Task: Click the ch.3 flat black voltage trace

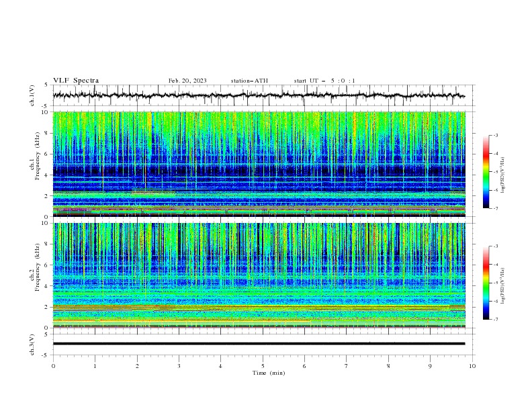Action: 259,344
